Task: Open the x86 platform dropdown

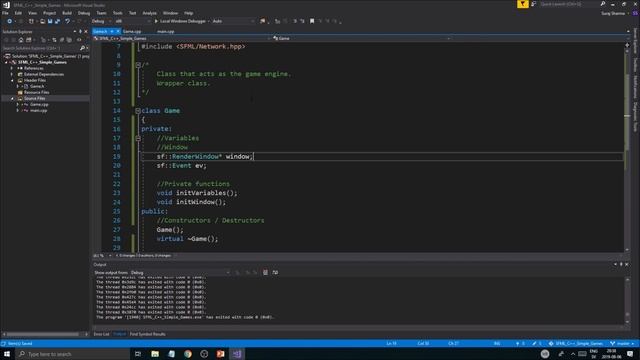Action: tap(132, 21)
